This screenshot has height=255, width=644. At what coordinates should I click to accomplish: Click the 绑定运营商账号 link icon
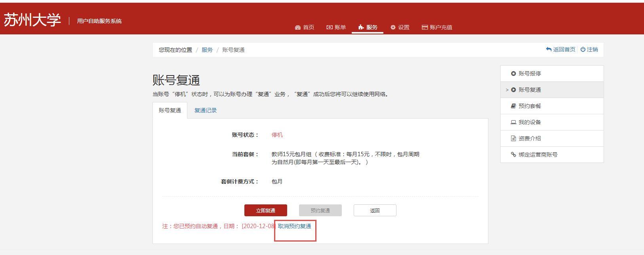(x=513, y=155)
